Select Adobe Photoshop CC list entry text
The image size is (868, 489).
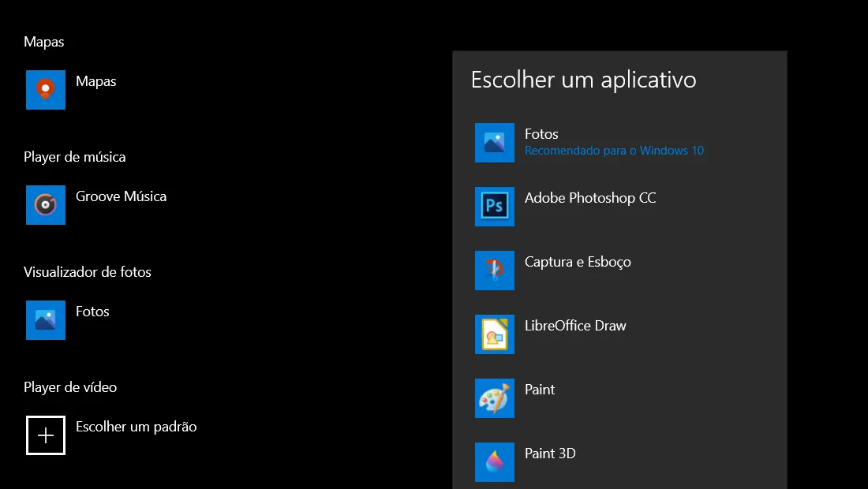[x=590, y=198]
